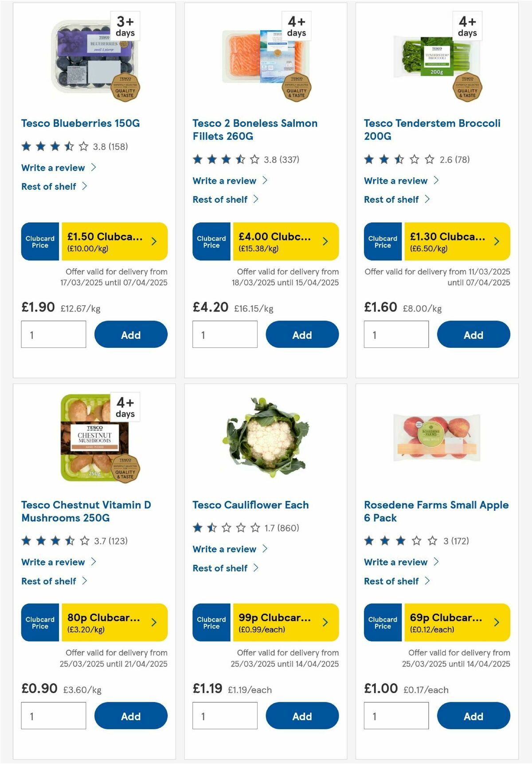Open Cauliflower 99p Clubcard offer arrow
Image resolution: width=532 pixels, height=764 pixels.
(325, 622)
